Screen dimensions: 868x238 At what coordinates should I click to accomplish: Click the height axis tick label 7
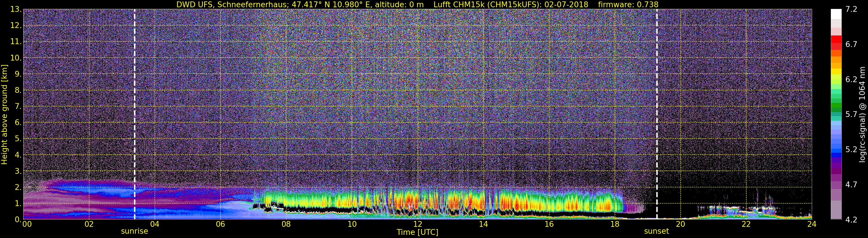[x=18, y=107]
